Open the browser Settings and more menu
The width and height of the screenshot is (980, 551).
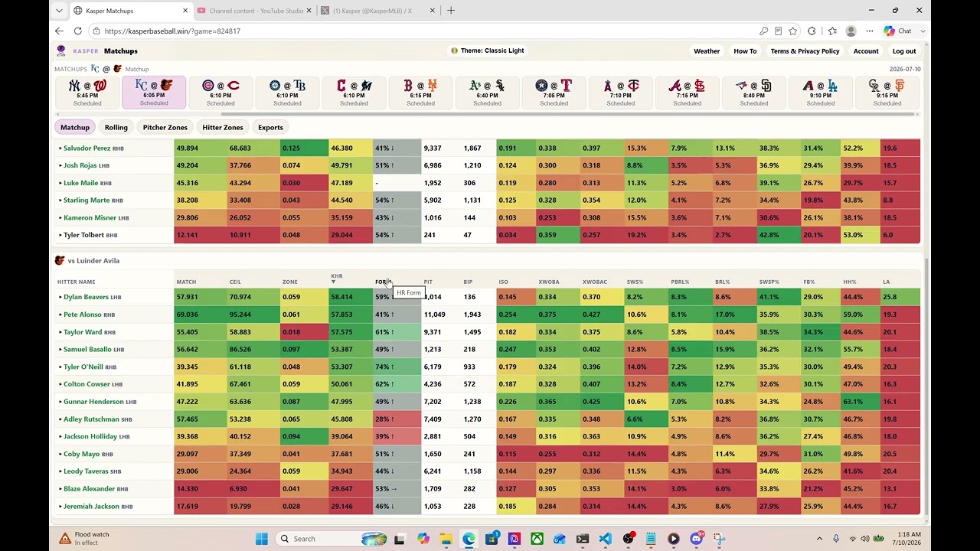pos(870,31)
